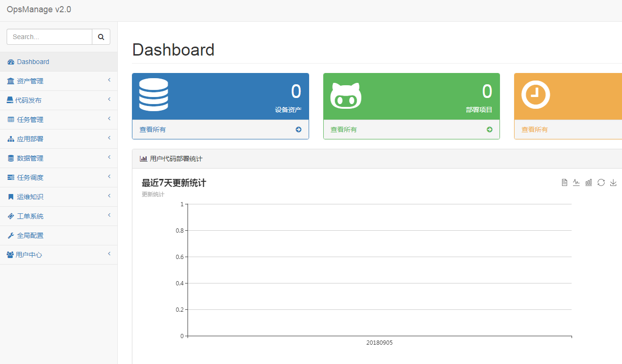Click the 资产管理 bank building icon
This screenshot has width=622, height=364.
11,81
